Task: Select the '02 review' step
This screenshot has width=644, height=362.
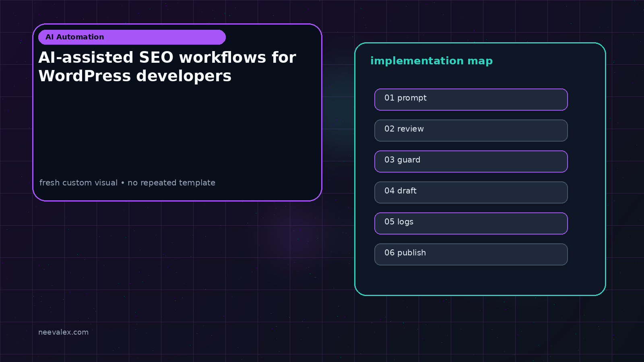Action: [471, 130]
